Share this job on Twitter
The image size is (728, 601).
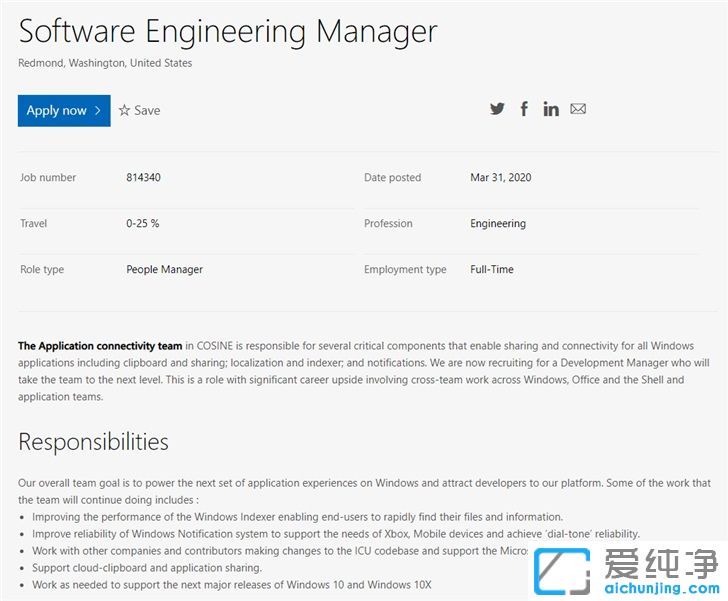click(497, 109)
